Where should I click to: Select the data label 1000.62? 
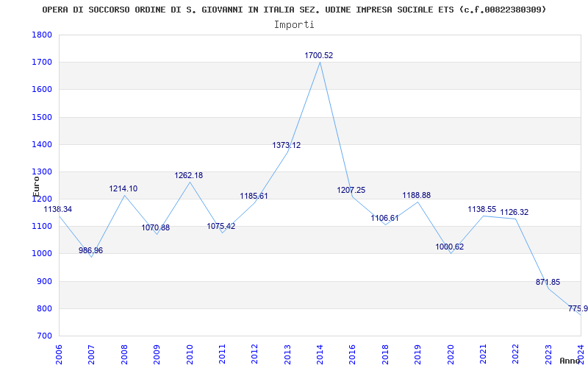click(x=449, y=247)
